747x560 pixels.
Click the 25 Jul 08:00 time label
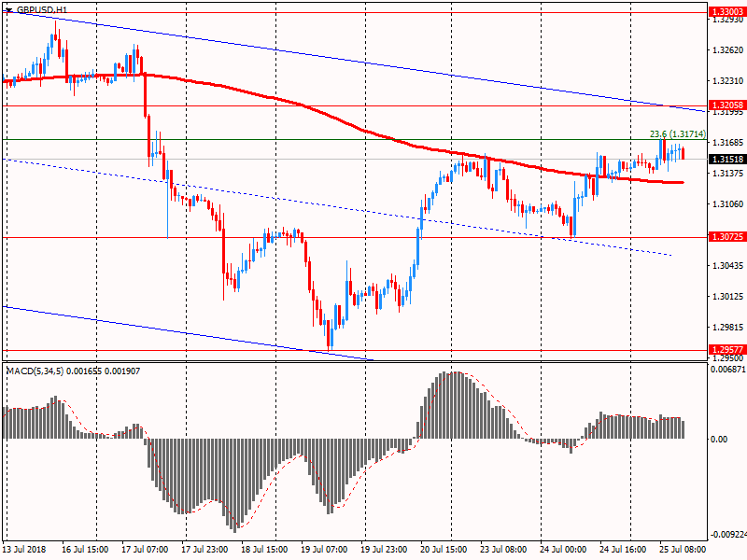(x=683, y=549)
